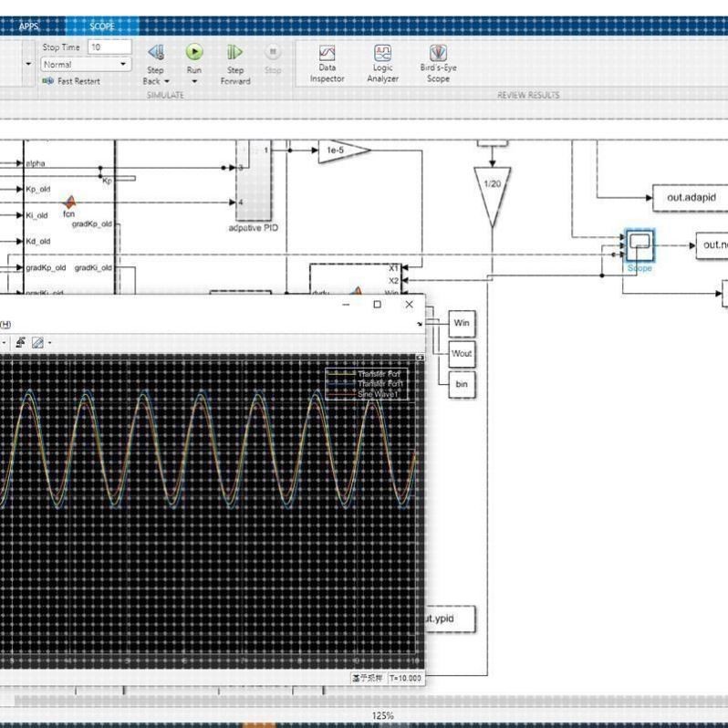The width and height of the screenshot is (728, 728).
Task: Expand the Step Back dropdown arrow
Action: click(167, 81)
